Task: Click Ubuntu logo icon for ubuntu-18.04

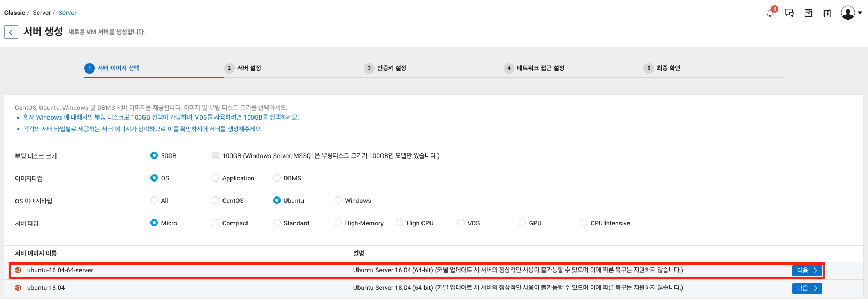Action: point(18,288)
